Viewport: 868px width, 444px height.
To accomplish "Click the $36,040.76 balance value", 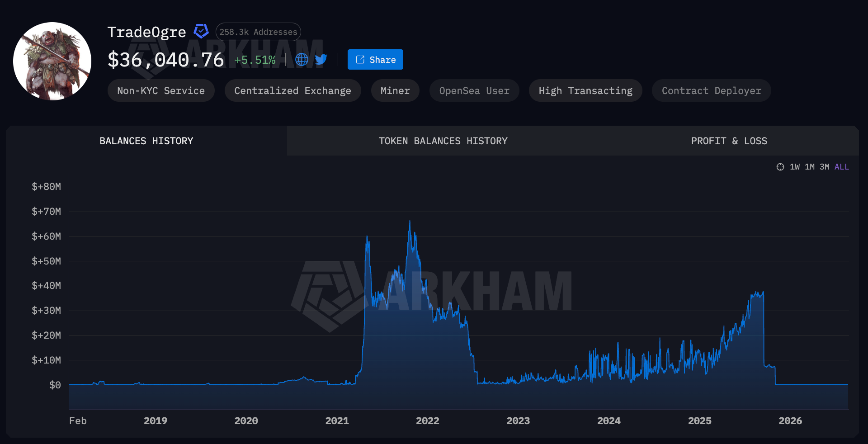I will pyautogui.click(x=166, y=60).
